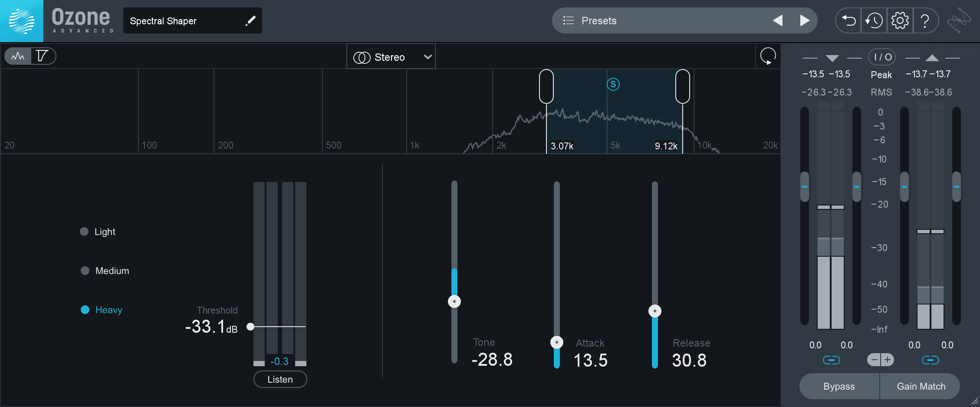Image resolution: width=980 pixels, height=407 pixels.
Task: Open the undo history clock icon
Action: coord(874,20)
